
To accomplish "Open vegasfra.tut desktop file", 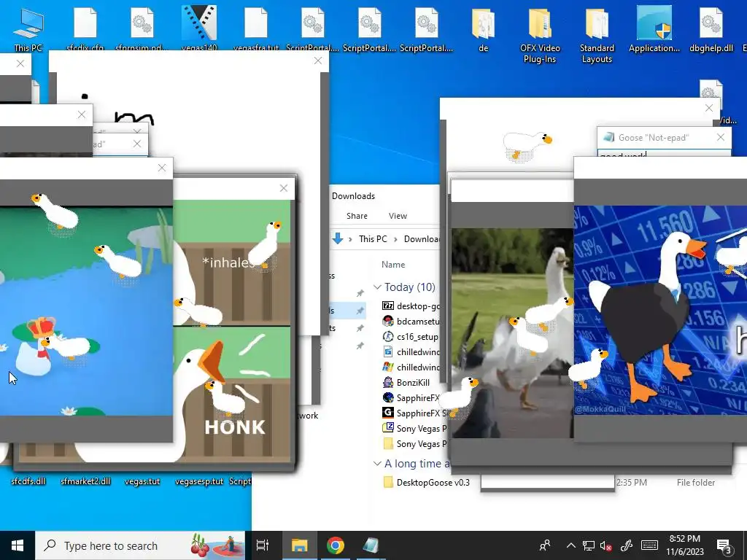I will (256, 31).
